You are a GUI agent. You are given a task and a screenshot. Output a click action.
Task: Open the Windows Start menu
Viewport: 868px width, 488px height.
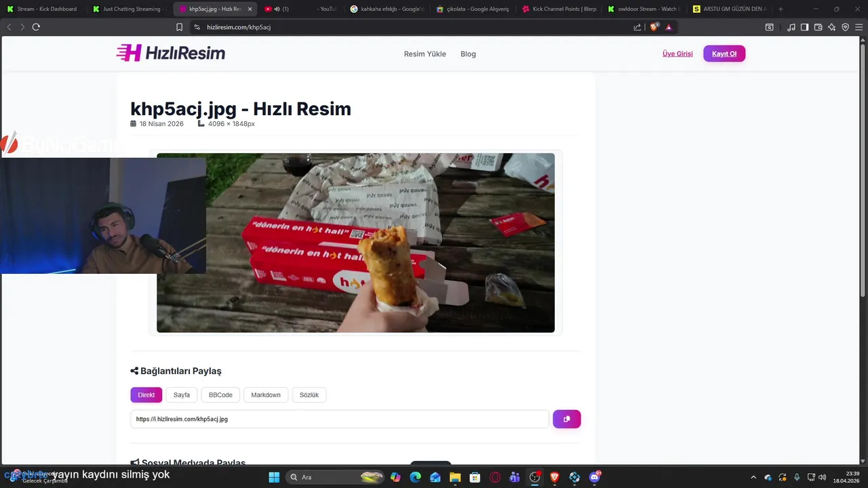[274, 477]
